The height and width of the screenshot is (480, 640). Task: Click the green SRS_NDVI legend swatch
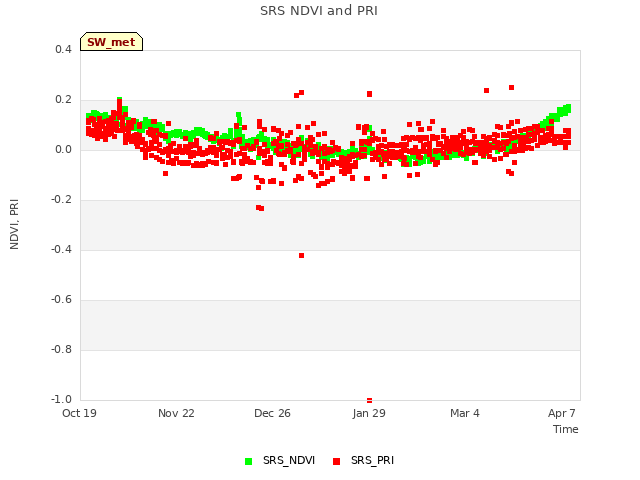[248, 461]
